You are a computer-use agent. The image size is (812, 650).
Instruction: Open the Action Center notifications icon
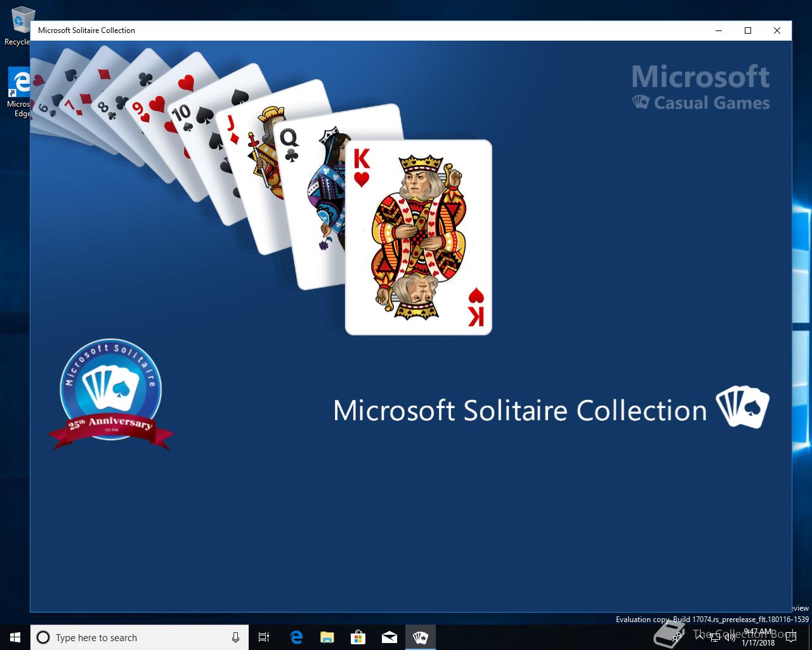coord(790,637)
